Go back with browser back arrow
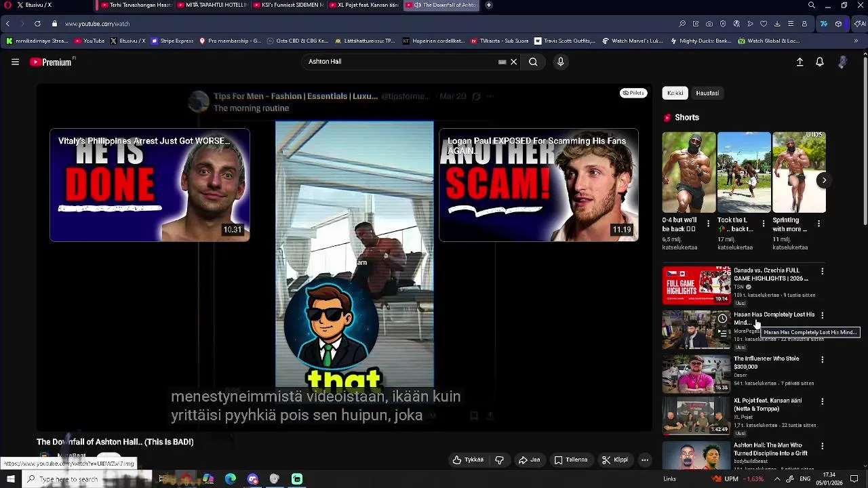 click(7, 24)
